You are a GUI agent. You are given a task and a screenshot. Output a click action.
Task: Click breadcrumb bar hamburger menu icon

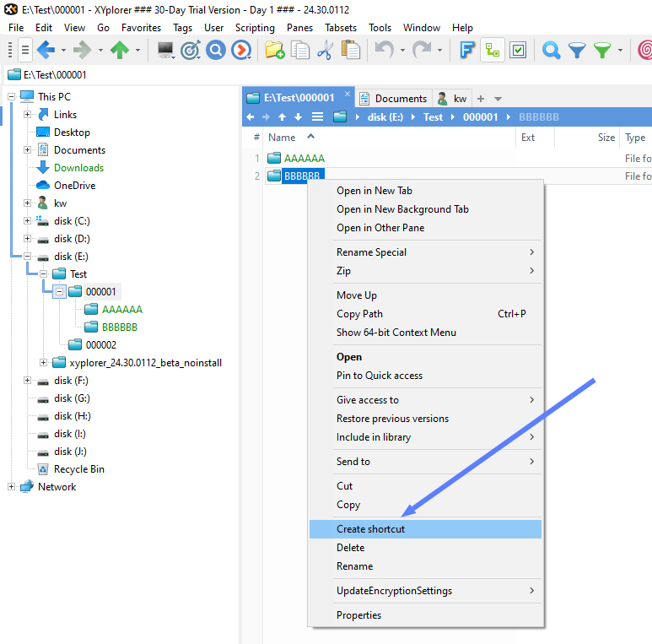pyautogui.click(x=317, y=117)
